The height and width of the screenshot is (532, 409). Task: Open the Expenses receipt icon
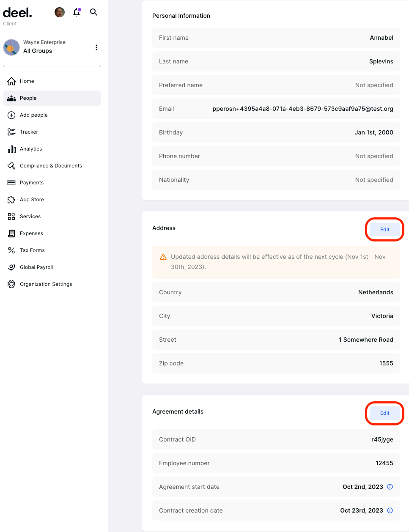click(11, 233)
